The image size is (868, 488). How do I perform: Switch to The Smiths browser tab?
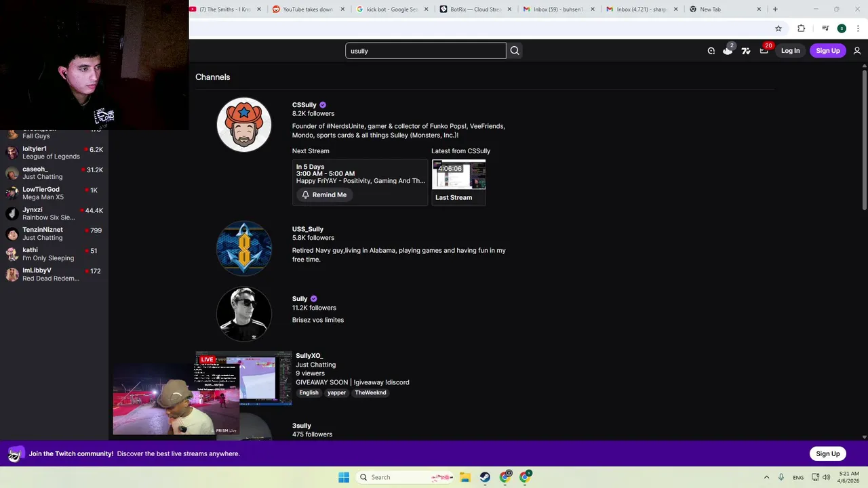pos(225,9)
